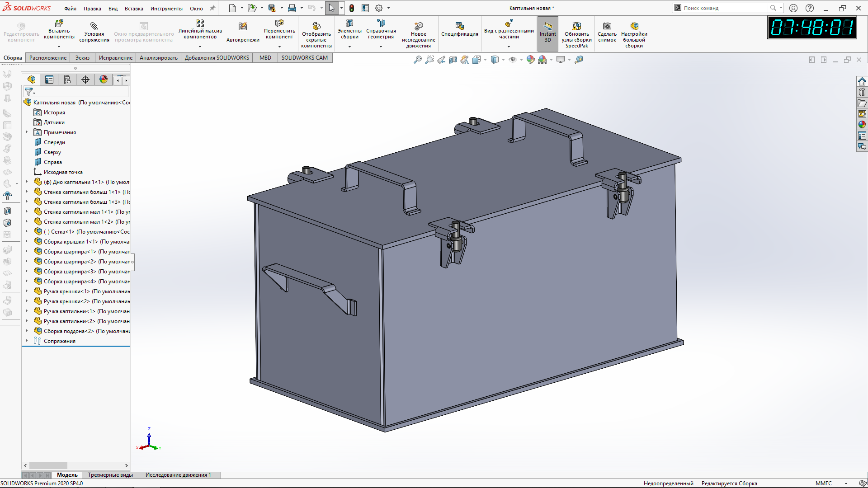Click Недоопределенный status text
The image size is (868, 488).
tap(669, 483)
